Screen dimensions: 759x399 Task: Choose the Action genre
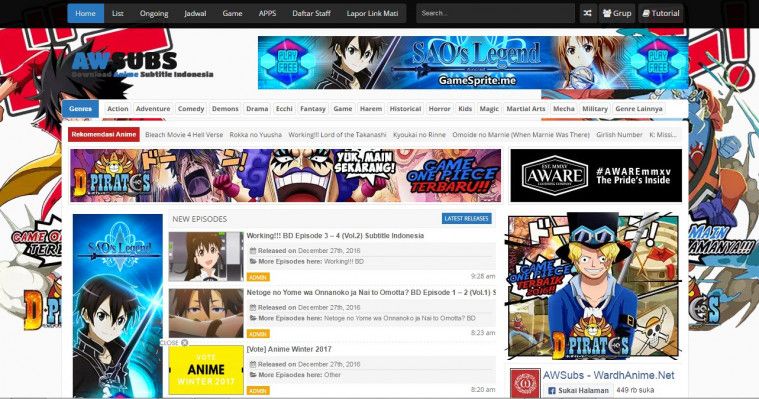point(118,109)
